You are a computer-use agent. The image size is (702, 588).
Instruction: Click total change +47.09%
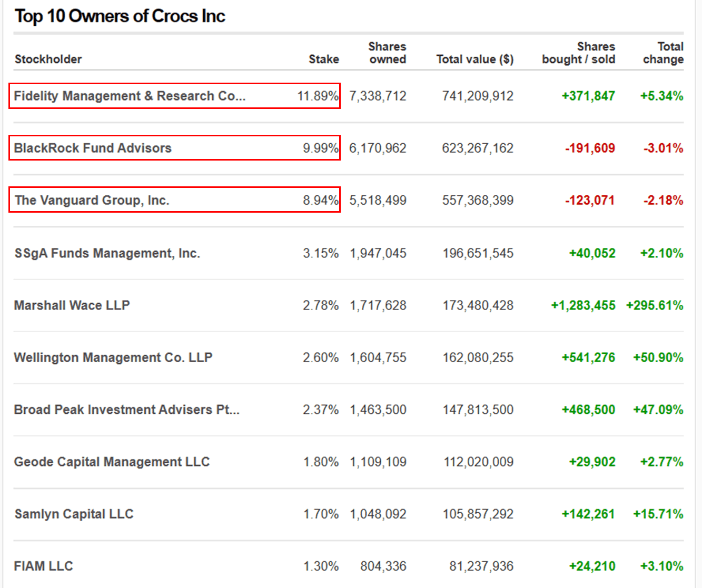[658, 410]
